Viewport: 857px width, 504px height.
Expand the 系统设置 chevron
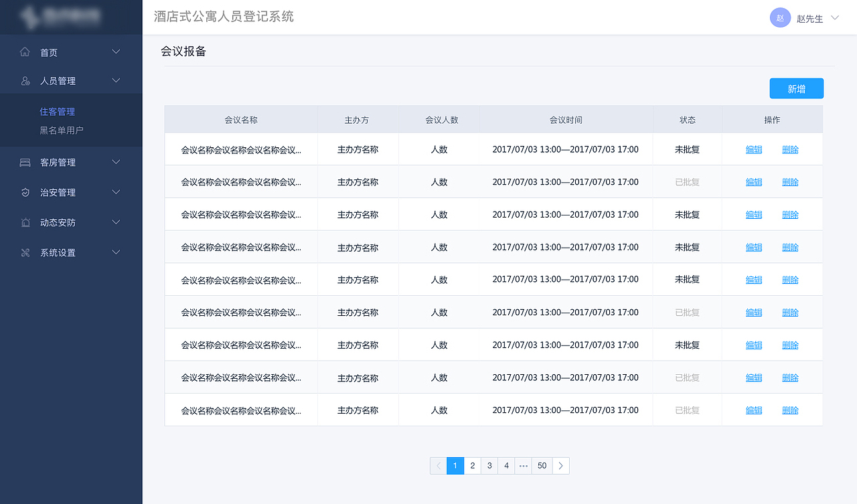coord(116,253)
